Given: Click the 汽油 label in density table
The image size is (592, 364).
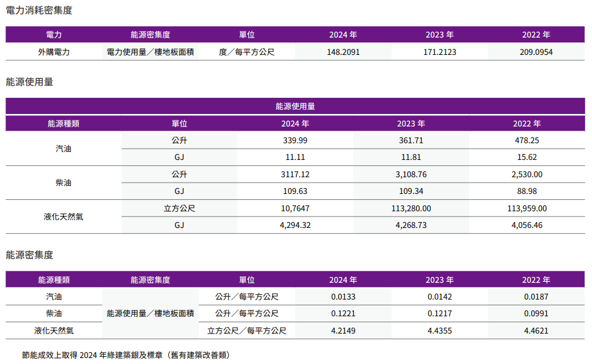Looking at the screenshot, I should [x=54, y=297].
